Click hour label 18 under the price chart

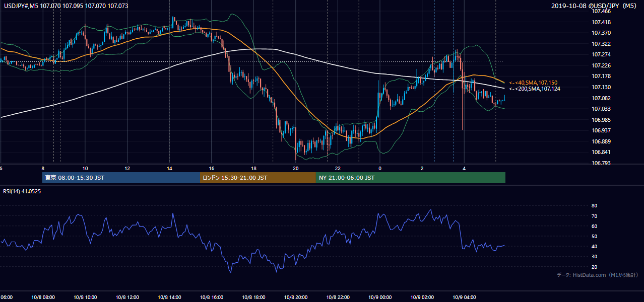pyautogui.click(x=253, y=169)
